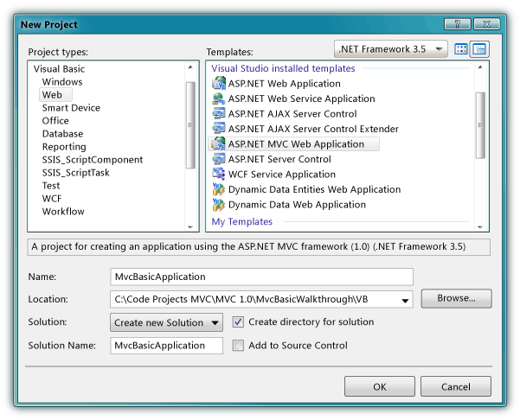The width and height of the screenshot is (520, 420).
Task: Select the ASP.NET AJAX Server Control icon
Action: click(x=219, y=113)
